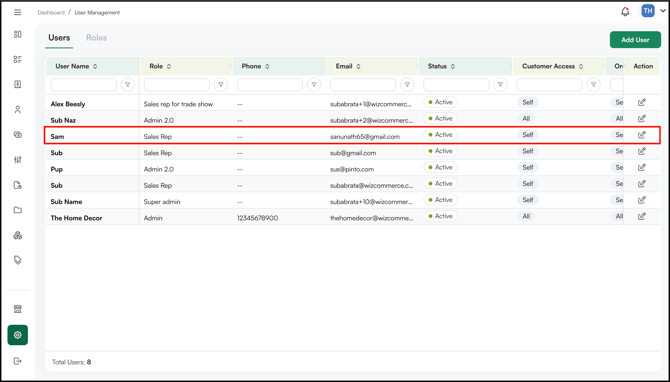The height and width of the screenshot is (382, 670).
Task: Open the Status column filter funnel
Action: [x=500, y=85]
